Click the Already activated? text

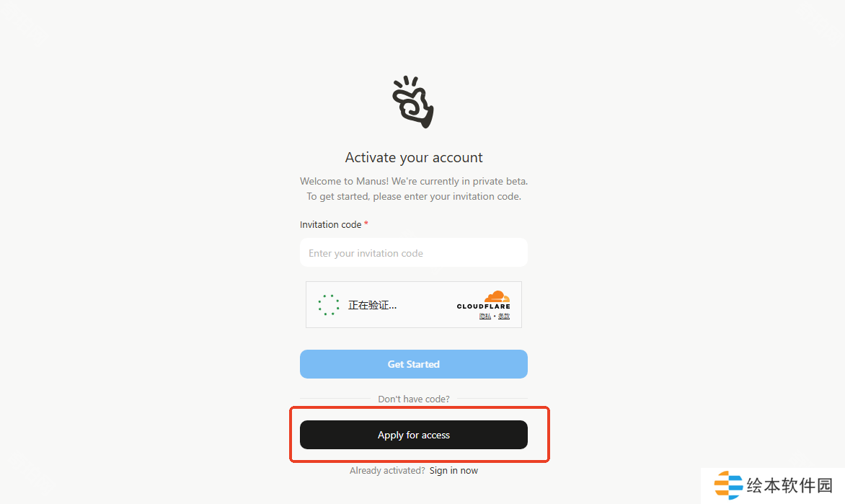point(387,471)
